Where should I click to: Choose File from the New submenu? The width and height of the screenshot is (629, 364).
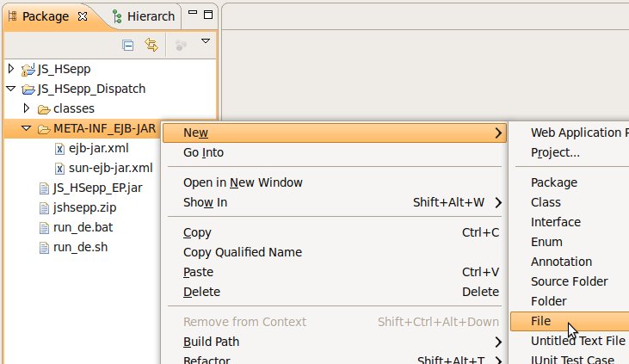pos(540,321)
